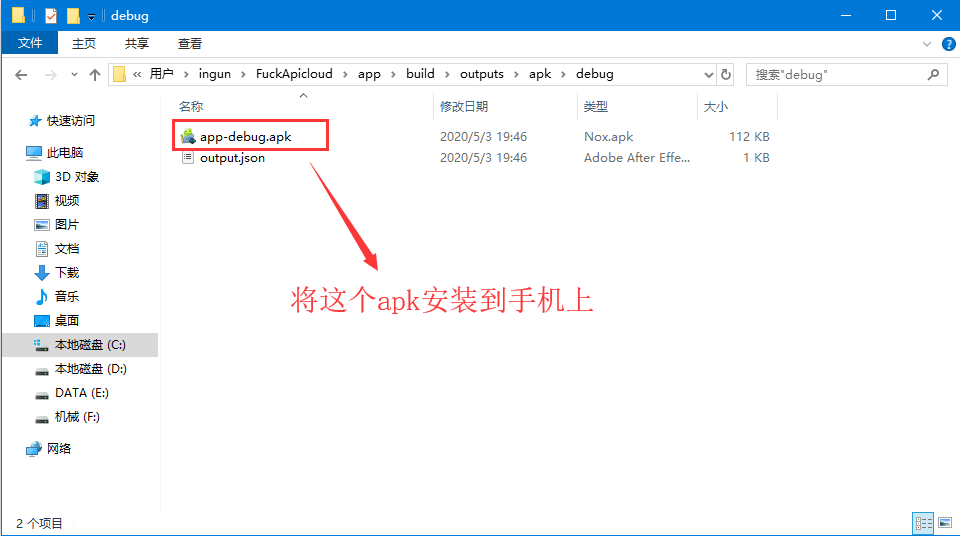Refresh the debug folder view
Image resolution: width=960 pixels, height=536 pixels.
point(726,74)
